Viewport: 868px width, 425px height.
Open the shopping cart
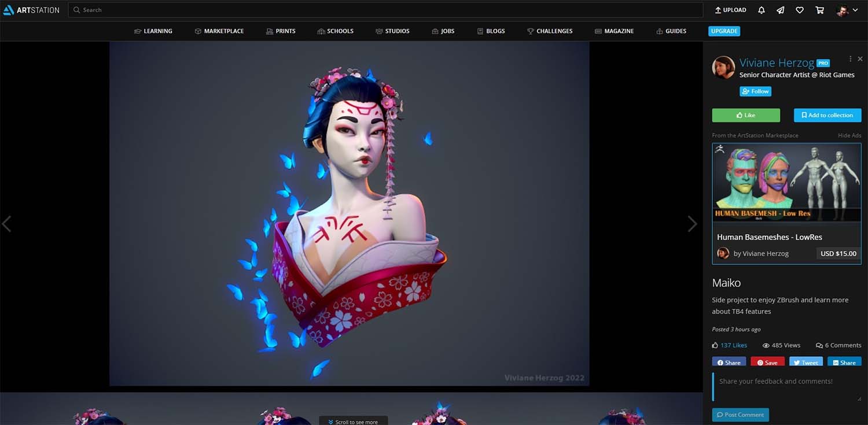coord(819,10)
